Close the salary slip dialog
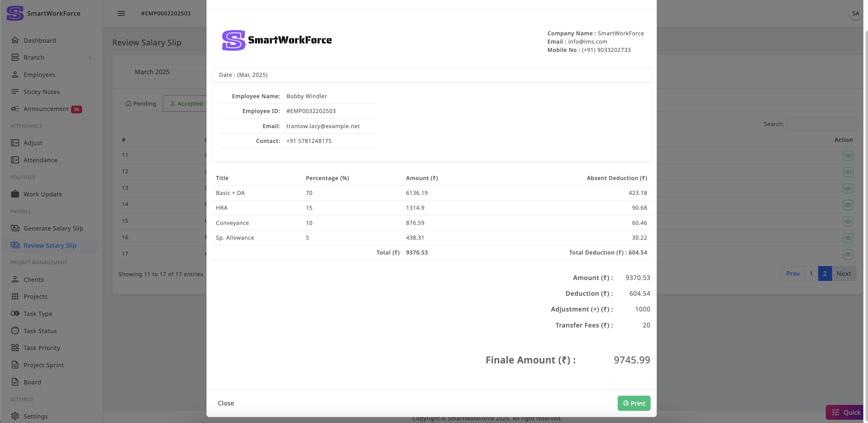868x423 pixels. tap(225, 403)
